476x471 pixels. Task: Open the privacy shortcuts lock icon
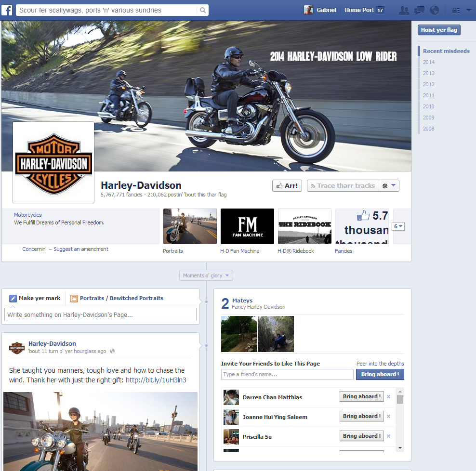tap(456, 10)
